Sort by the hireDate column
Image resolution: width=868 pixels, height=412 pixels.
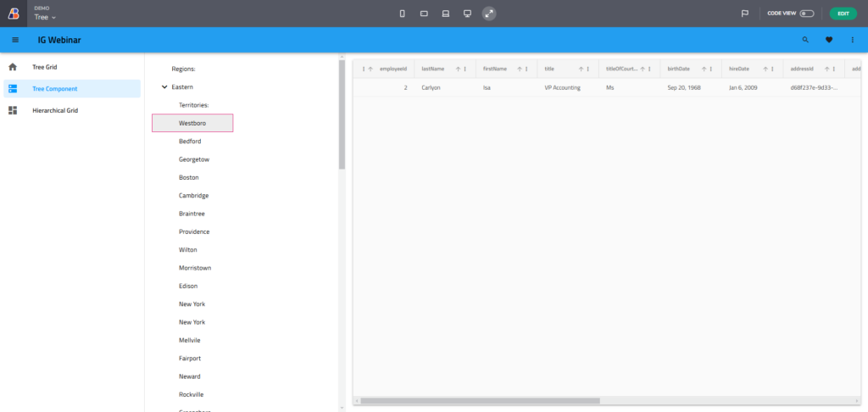click(x=765, y=69)
